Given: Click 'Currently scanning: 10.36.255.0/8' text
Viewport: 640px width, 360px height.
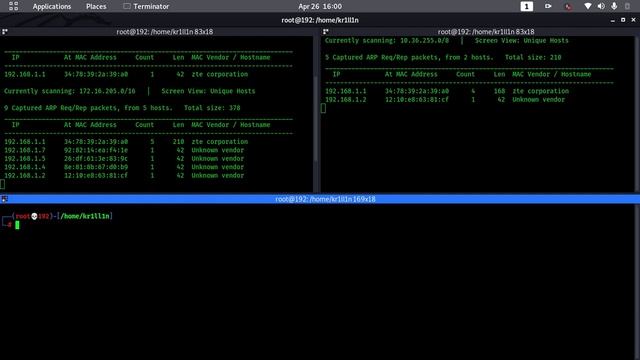Looking at the screenshot, I should pos(387,40).
